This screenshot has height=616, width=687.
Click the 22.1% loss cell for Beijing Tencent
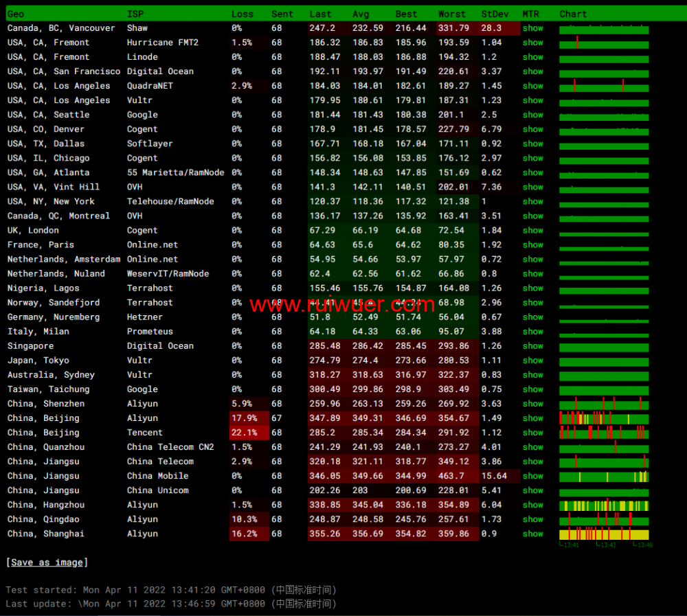click(x=245, y=433)
